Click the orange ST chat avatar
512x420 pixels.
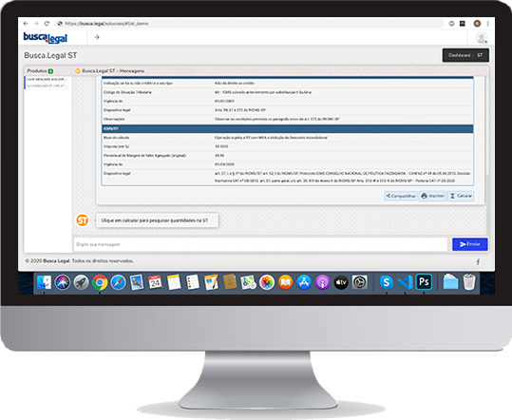coord(83,220)
